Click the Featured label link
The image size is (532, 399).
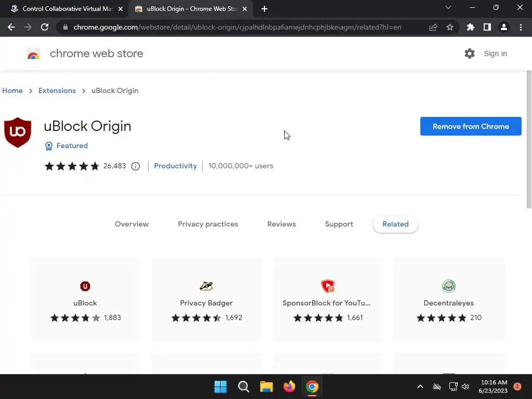point(72,145)
